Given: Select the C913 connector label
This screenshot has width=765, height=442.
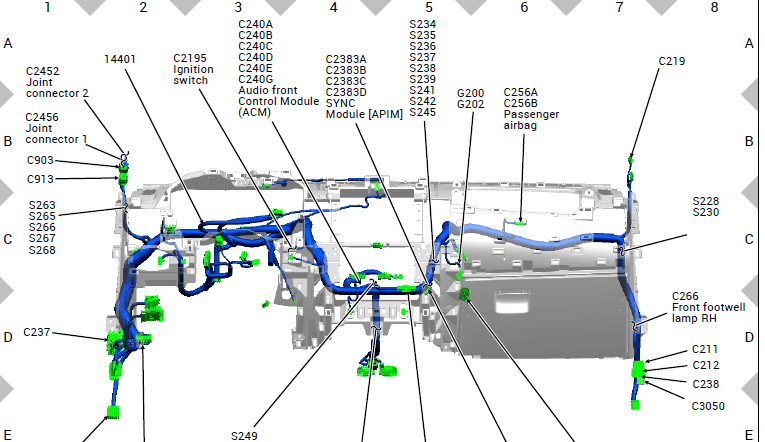Looking at the screenshot, I should point(40,179).
